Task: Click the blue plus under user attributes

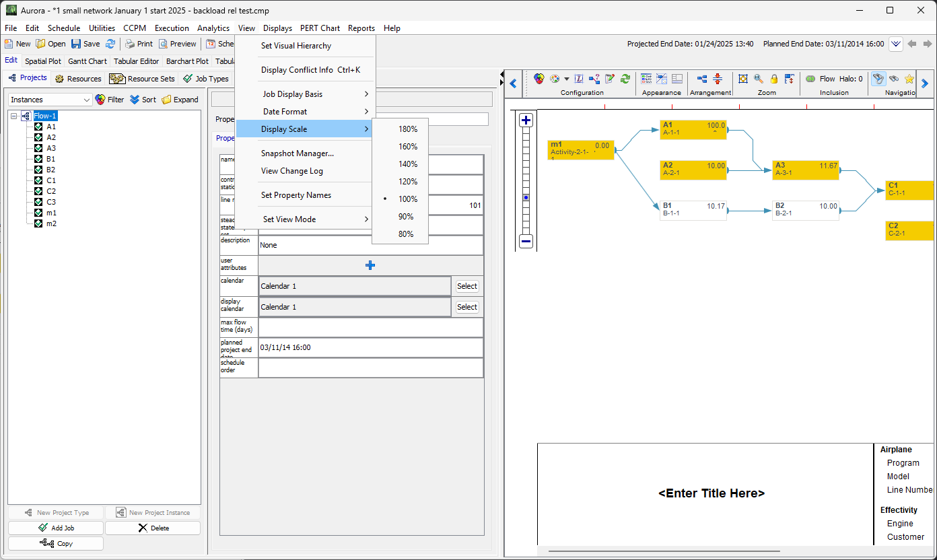Action: coord(370,265)
